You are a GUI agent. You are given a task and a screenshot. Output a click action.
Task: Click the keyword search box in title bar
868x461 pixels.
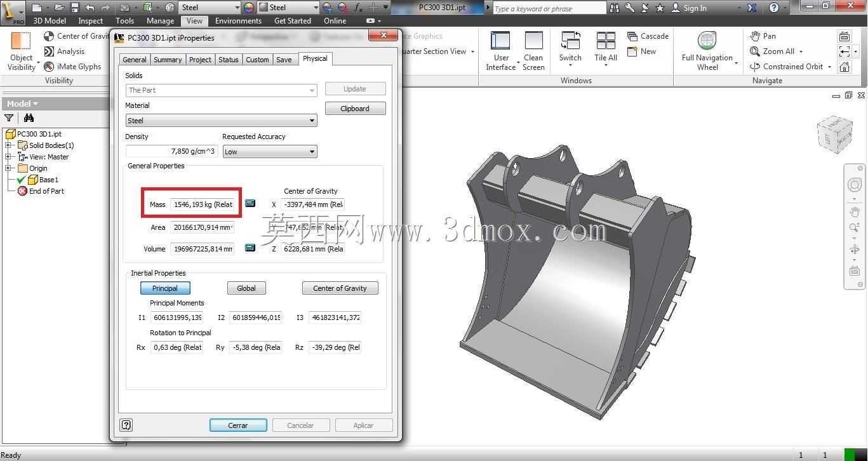tap(549, 8)
